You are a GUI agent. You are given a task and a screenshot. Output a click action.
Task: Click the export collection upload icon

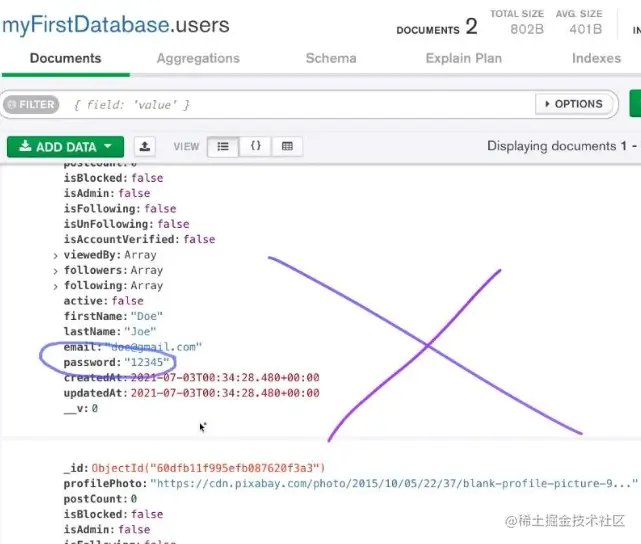(x=145, y=146)
